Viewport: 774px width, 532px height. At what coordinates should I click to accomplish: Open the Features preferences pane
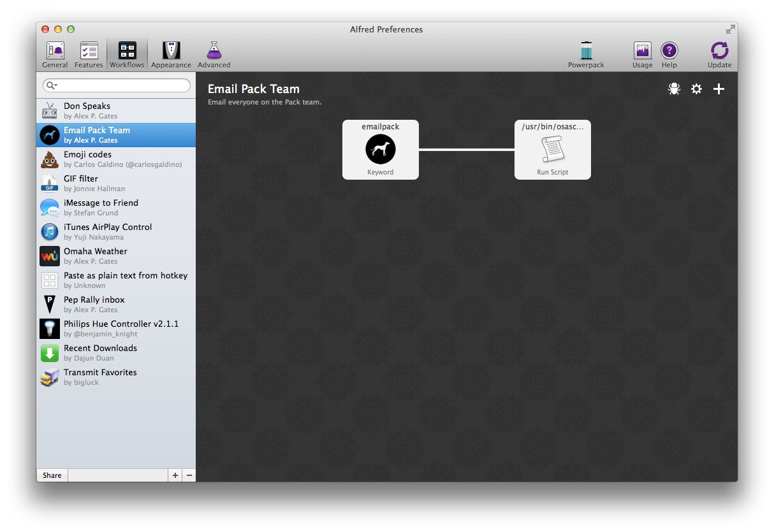(89, 55)
